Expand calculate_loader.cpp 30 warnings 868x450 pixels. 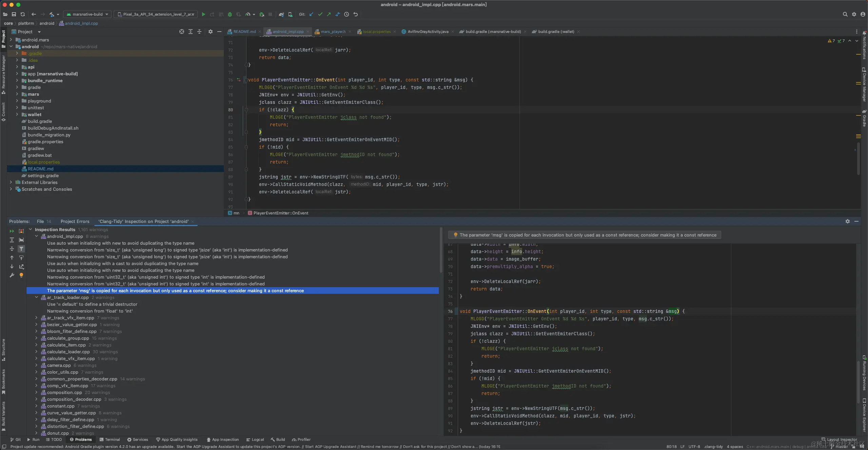pyautogui.click(x=37, y=352)
